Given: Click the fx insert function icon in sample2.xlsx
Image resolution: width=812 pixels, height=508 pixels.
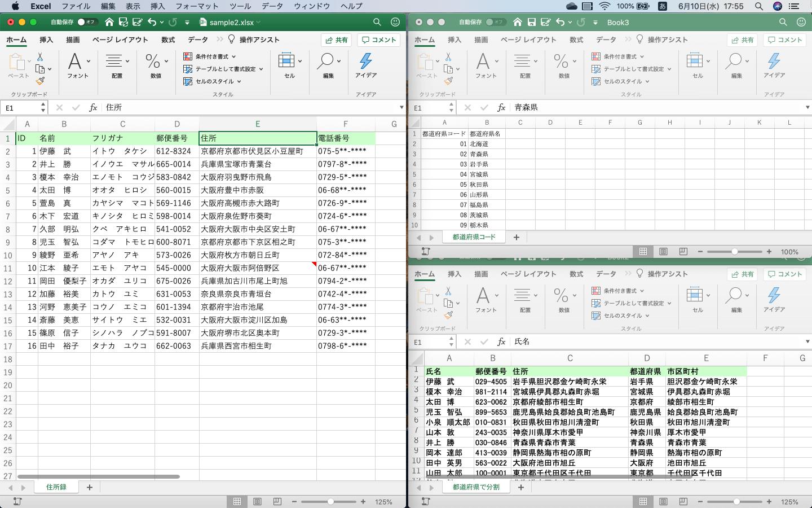Looking at the screenshot, I should 93,107.
